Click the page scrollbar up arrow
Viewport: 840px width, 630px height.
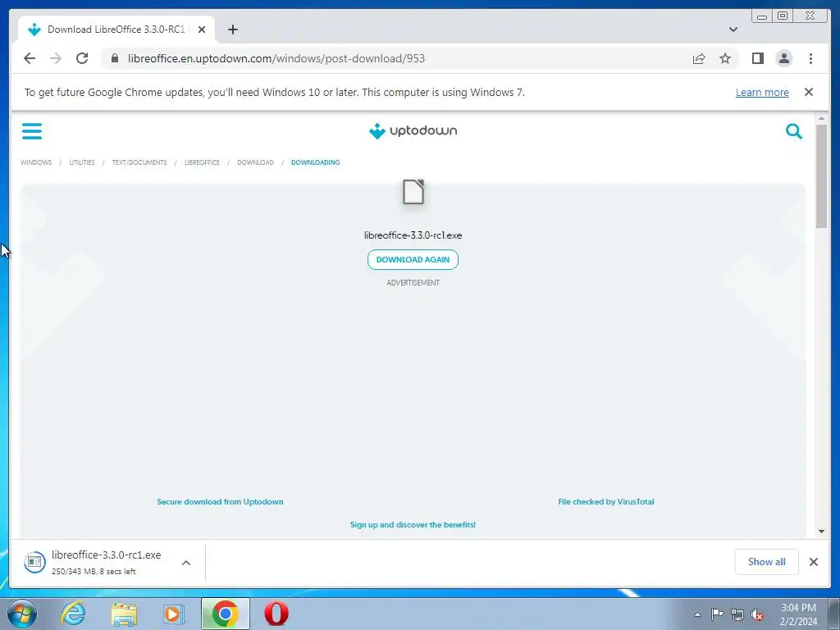point(821,118)
